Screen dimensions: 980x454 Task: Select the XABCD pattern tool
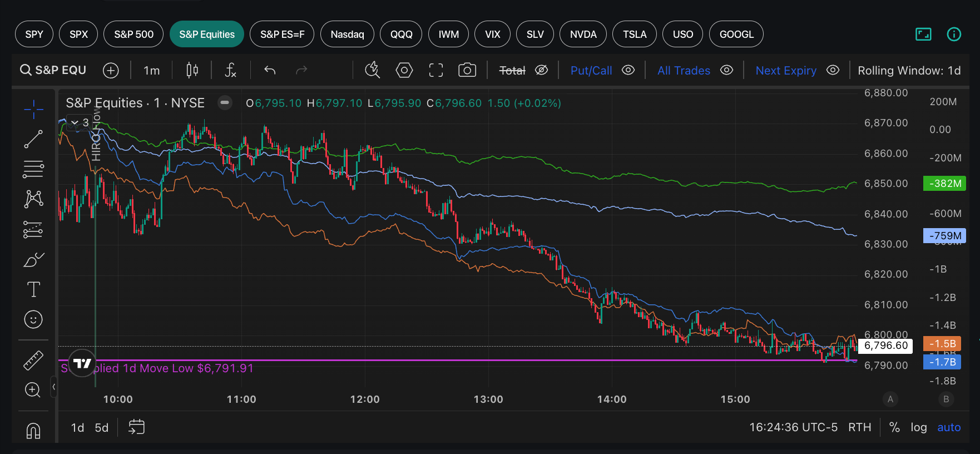pyautogui.click(x=33, y=199)
